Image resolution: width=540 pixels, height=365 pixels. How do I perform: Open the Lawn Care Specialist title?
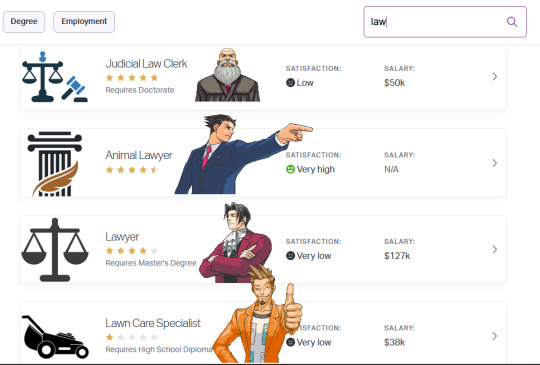click(153, 323)
